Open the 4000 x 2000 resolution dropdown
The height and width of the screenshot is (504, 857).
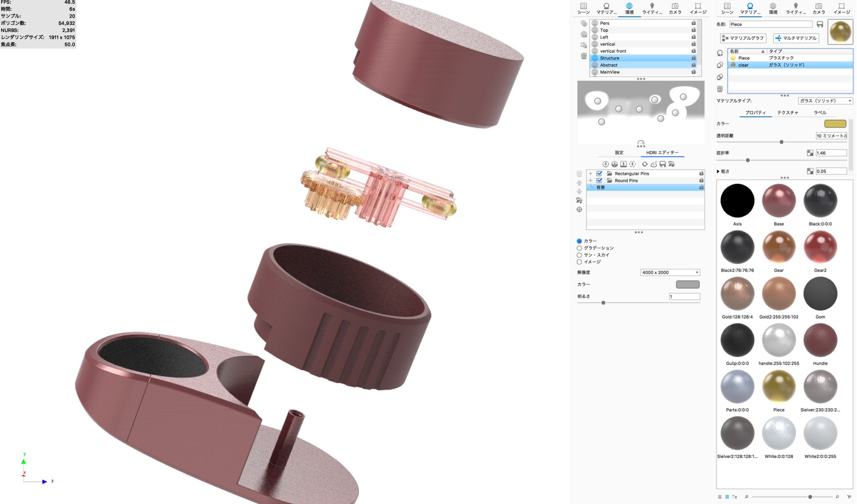tap(670, 273)
